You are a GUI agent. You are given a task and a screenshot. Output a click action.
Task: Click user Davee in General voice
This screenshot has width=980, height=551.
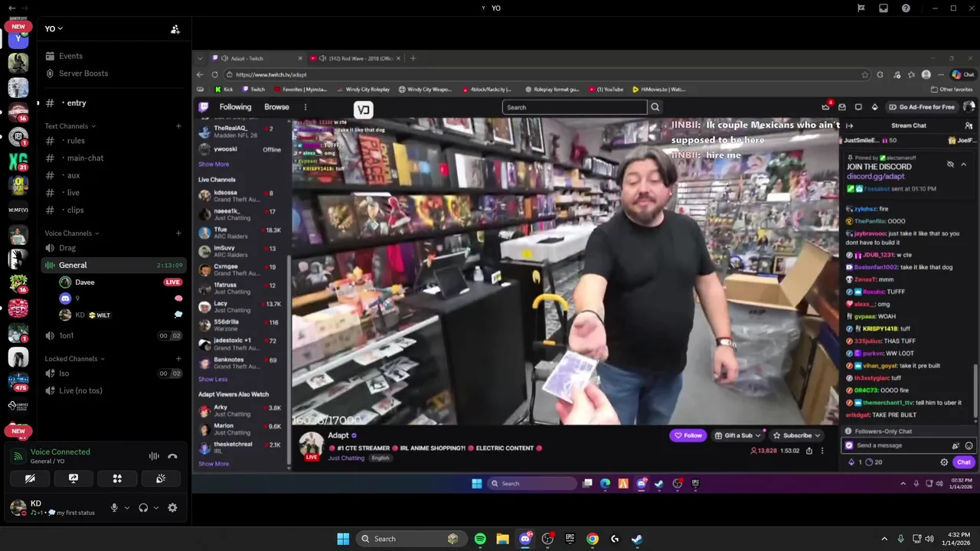[x=84, y=282]
